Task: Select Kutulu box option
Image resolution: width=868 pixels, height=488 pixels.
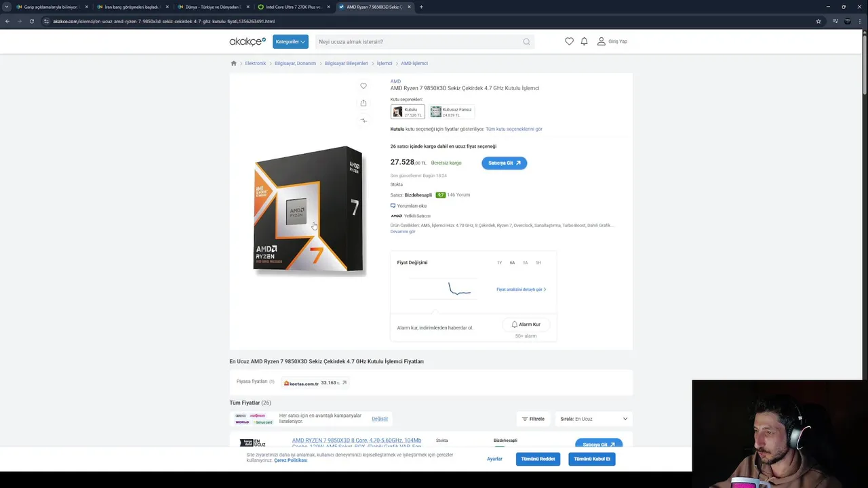Action: coord(408,112)
